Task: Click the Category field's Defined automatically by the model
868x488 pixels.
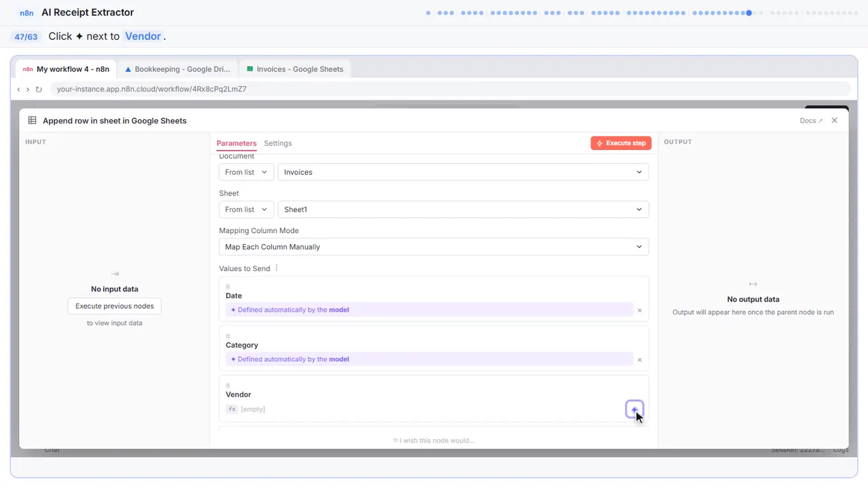Action: (x=429, y=359)
